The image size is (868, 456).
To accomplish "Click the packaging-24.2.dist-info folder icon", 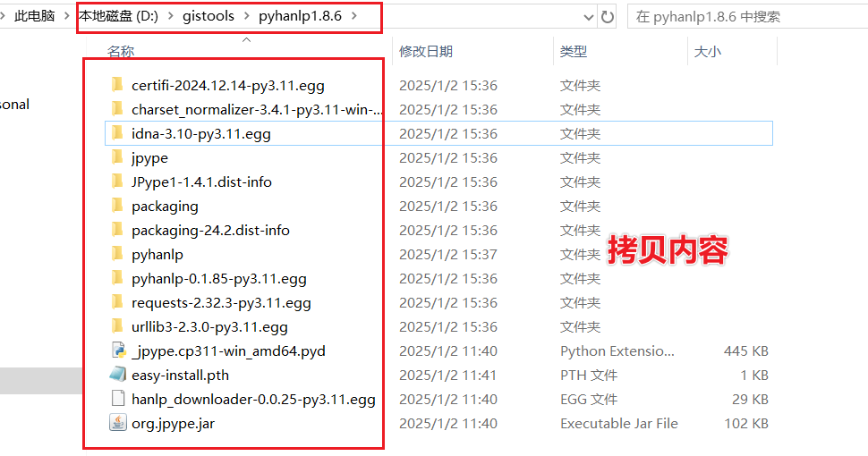I will pyautogui.click(x=117, y=230).
